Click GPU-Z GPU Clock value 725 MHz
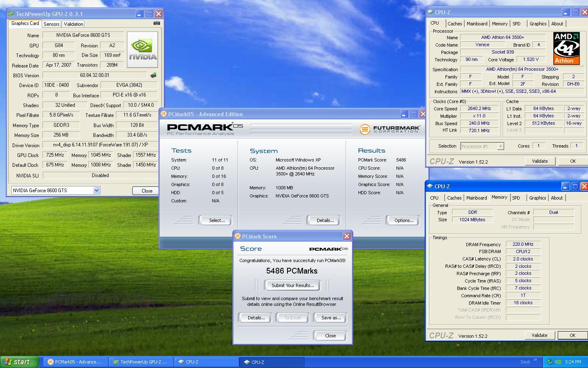Image resolution: width=588 pixels, height=368 pixels. (x=55, y=155)
